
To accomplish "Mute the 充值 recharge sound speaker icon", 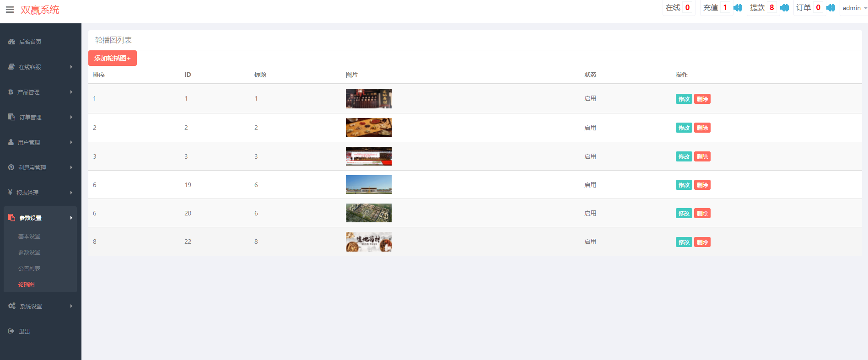I will tap(738, 8).
